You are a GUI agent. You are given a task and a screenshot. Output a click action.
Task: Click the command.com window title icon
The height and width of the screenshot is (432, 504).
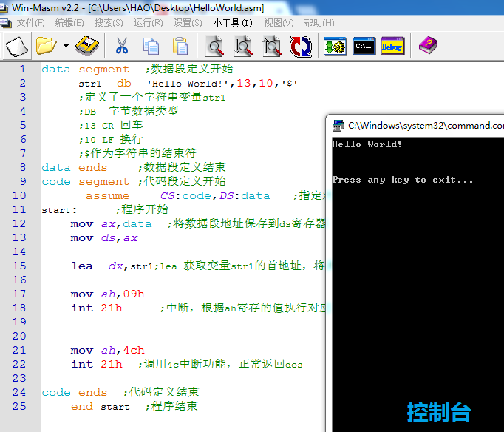338,126
